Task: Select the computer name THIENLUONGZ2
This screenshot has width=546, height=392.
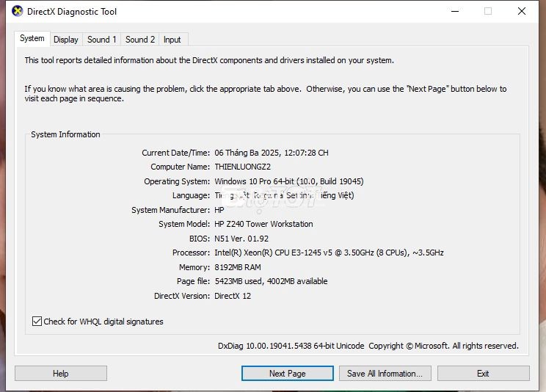Action: tap(243, 167)
